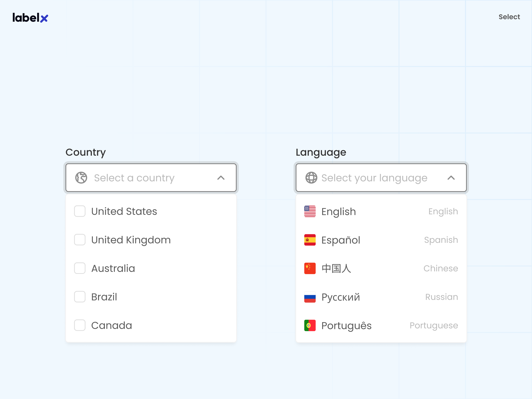This screenshot has height=399, width=532.
Task: Tick the United Kingdom checkbox
Action: 80,240
